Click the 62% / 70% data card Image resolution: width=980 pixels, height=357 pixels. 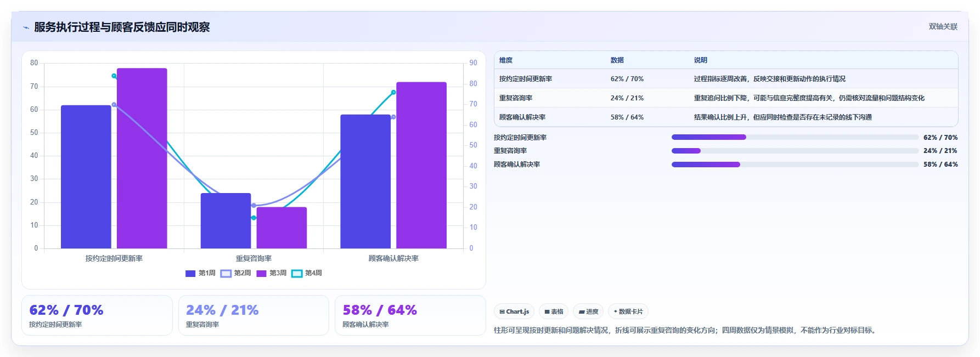tap(97, 315)
